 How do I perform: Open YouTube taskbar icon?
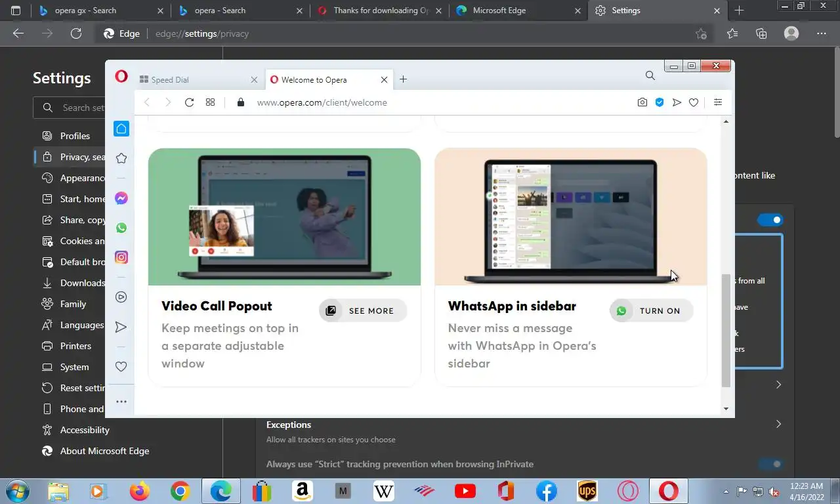coord(465,491)
